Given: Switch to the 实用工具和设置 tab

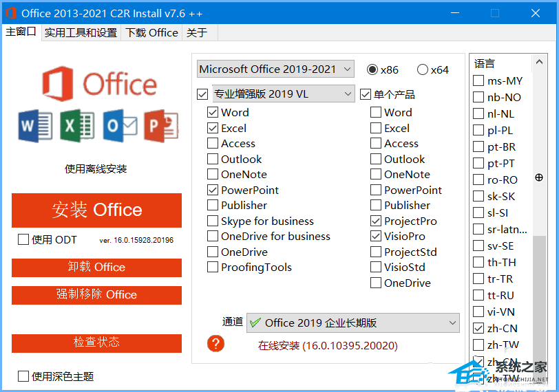Looking at the screenshot, I should tap(81, 33).
